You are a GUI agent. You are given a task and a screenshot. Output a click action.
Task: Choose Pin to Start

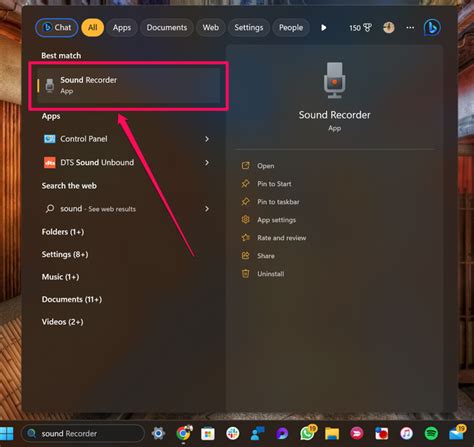[x=274, y=184]
